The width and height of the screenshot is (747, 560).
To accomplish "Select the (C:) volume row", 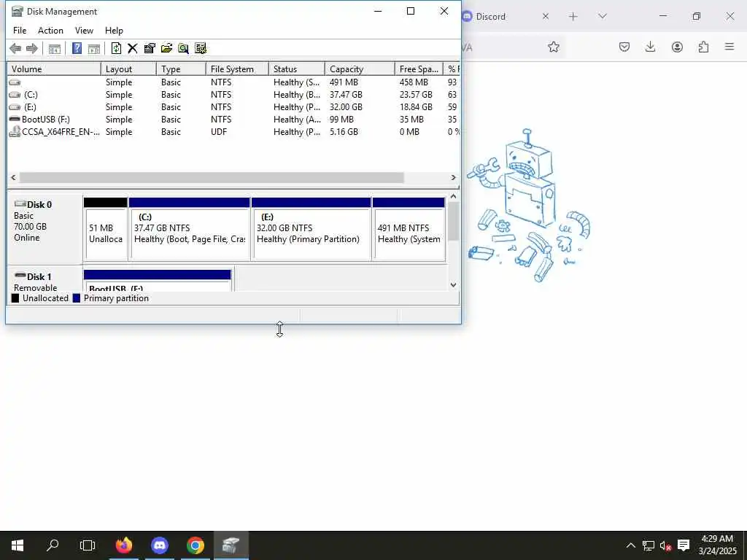I will point(233,95).
